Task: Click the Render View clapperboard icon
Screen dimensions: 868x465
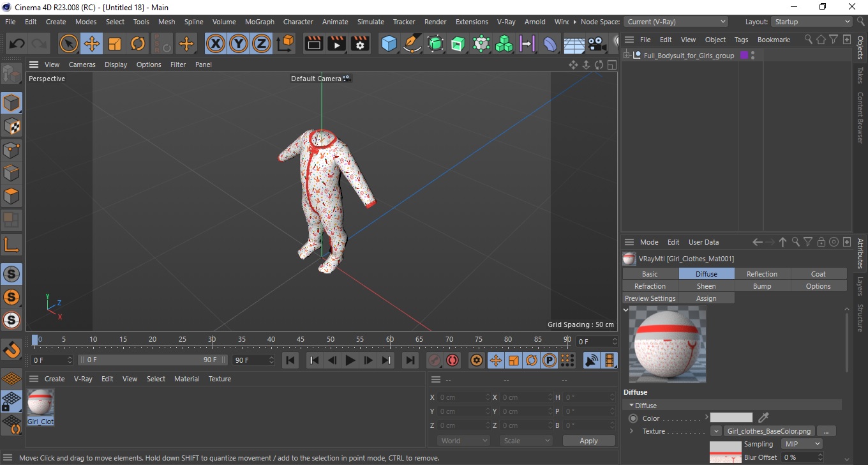Action: coord(314,43)
